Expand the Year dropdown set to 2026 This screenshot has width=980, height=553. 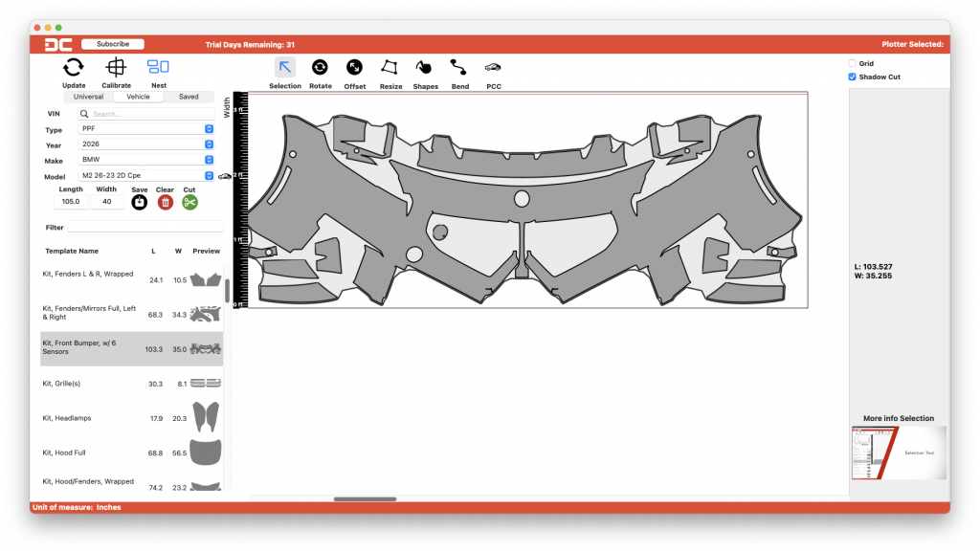(x=146, y=144)
